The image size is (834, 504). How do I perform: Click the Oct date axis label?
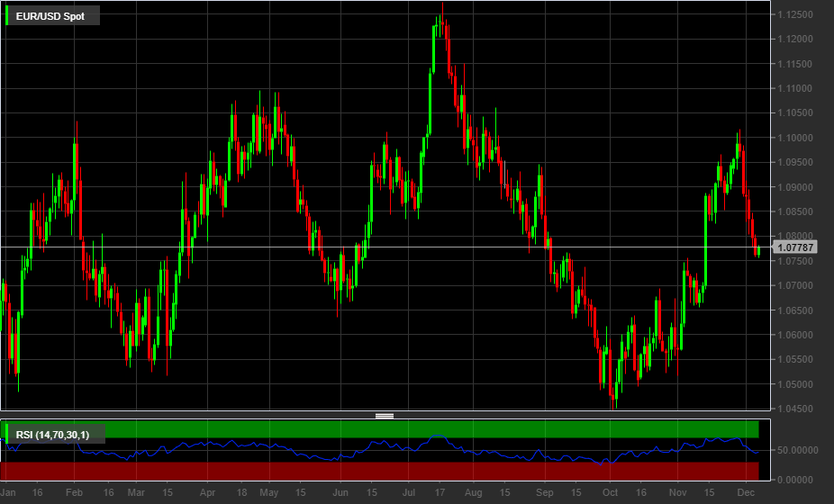tap(611, 493)
